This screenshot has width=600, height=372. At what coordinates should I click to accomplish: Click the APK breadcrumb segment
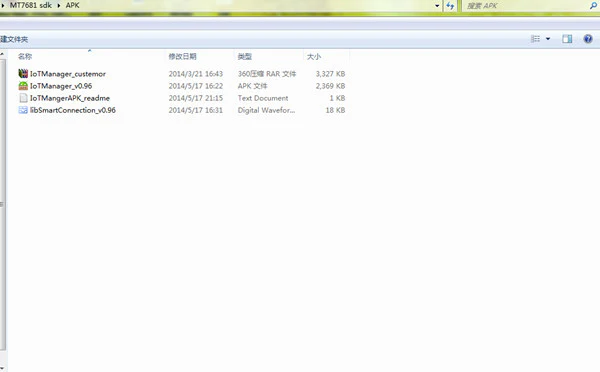click(73, 5)
